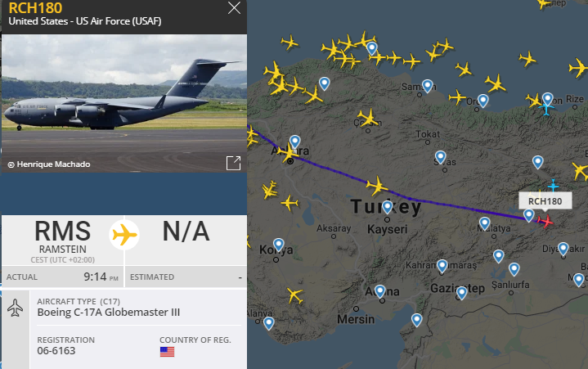Click the US flag under Country of Reg.

[x=168, y=352]
